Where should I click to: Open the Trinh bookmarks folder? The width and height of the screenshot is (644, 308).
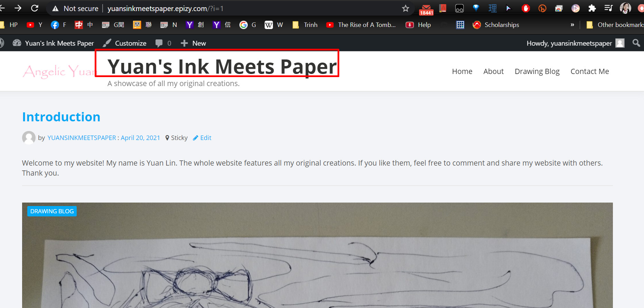305,25
